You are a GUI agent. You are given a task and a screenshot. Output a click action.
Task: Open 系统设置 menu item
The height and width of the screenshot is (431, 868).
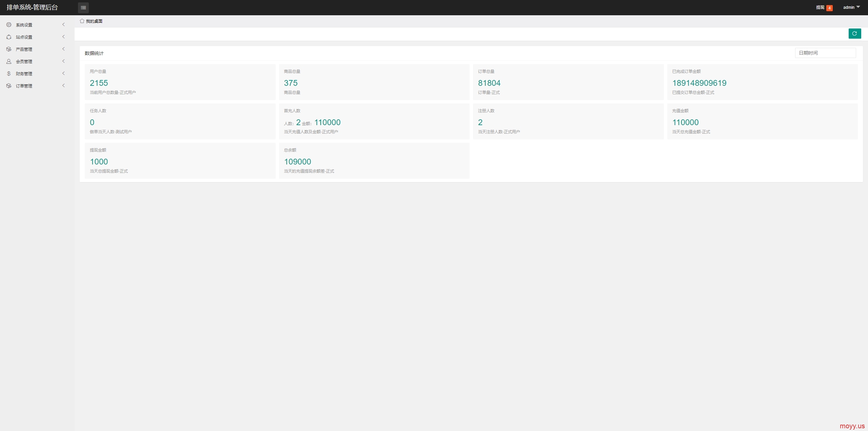[37, 25]
